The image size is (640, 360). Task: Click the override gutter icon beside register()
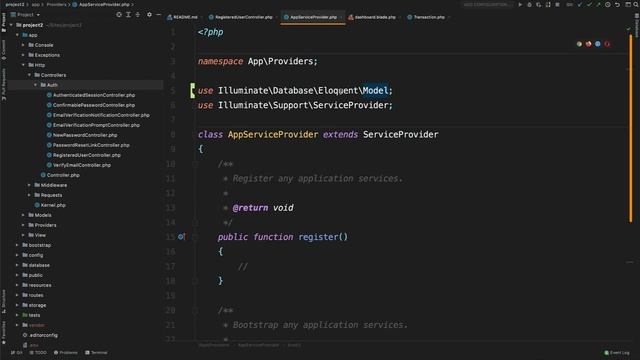click(181, 237)
